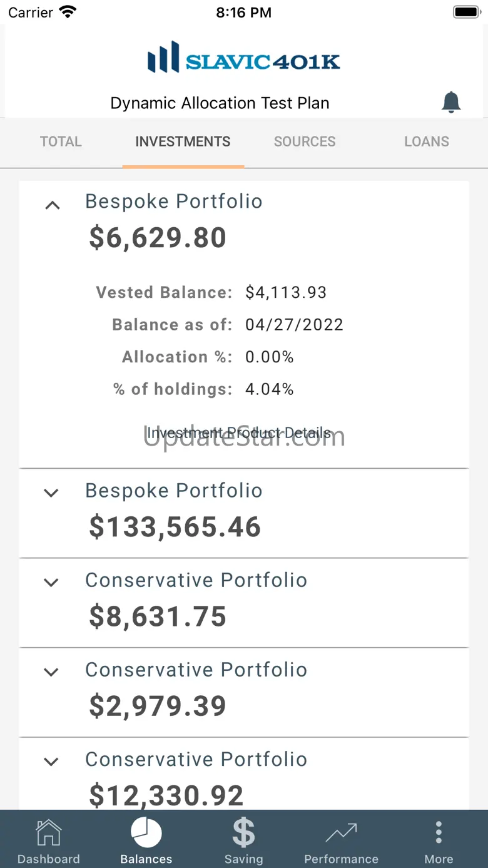Tap the $133,565.46 balance amount
Screen dimensions: 488x868
tap(175, 527)
